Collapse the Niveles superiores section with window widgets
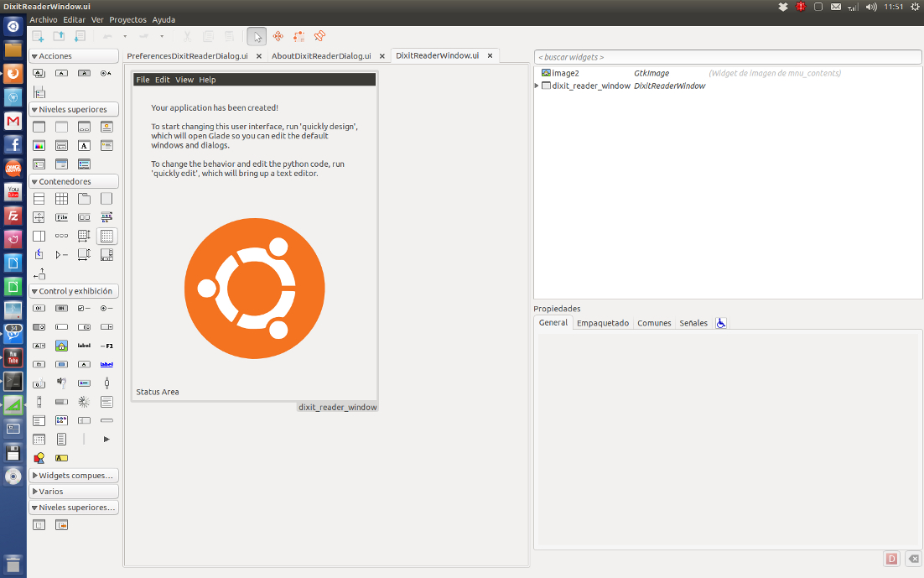Image resolution: width=924 pixels, height=578 pixels. [74, 110]
